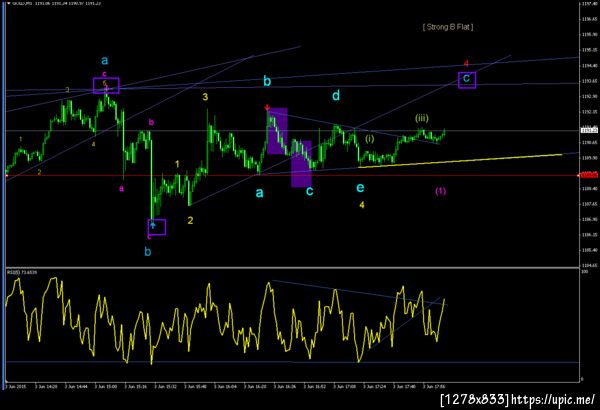Click time axis label '3 Jun 17:56'

click(x=434, y=387)
